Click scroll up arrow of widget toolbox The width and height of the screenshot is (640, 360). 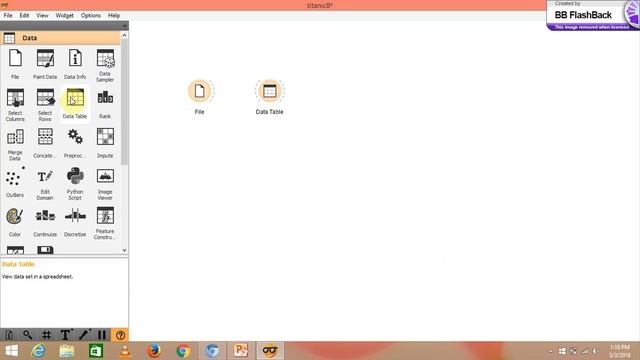(124, 36)
